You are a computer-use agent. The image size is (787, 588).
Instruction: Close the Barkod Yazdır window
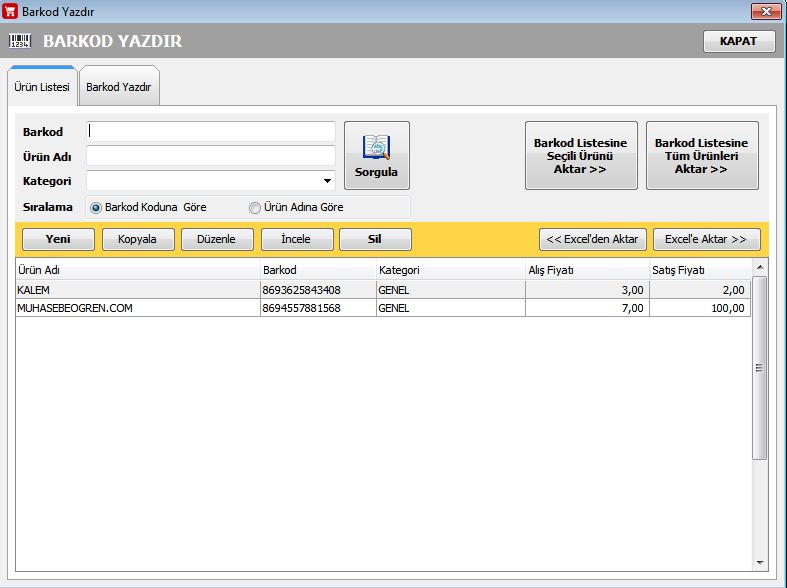tap(766, 11)
